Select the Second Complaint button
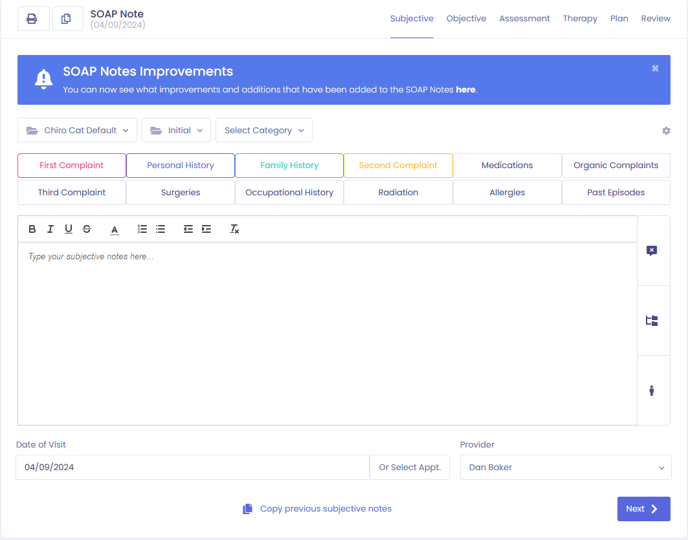The height and width of the screenshot is (540, 688). pyautogui.click(x=398, y=165)
